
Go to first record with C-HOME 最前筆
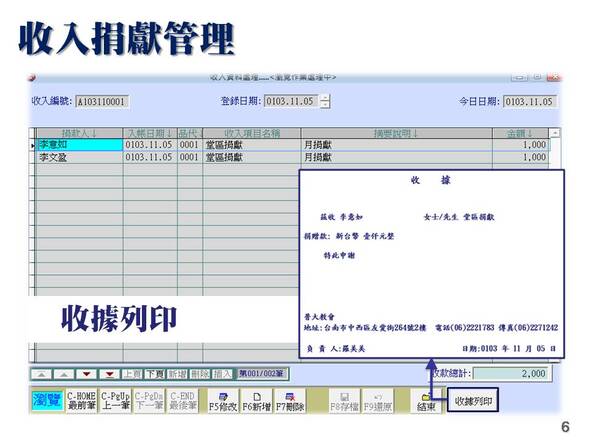coord(82,400)
